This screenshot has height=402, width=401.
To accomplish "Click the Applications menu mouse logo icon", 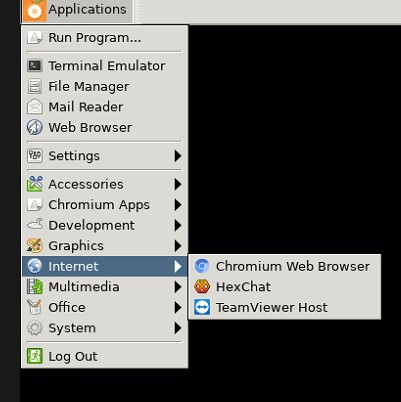I will coord(35,11).
